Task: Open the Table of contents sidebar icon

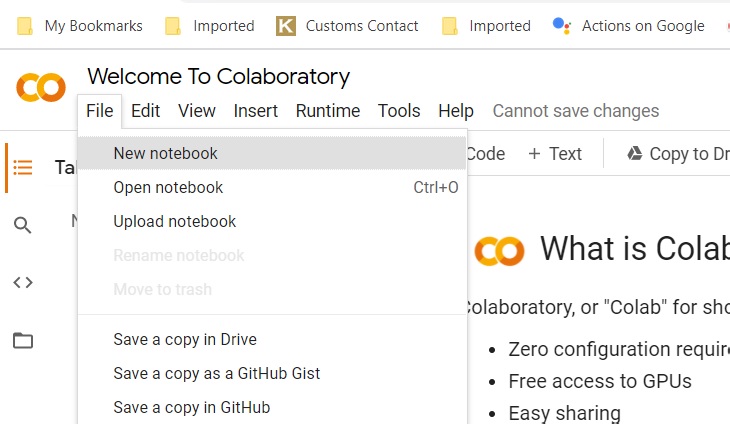Action: tap(22, 168)
